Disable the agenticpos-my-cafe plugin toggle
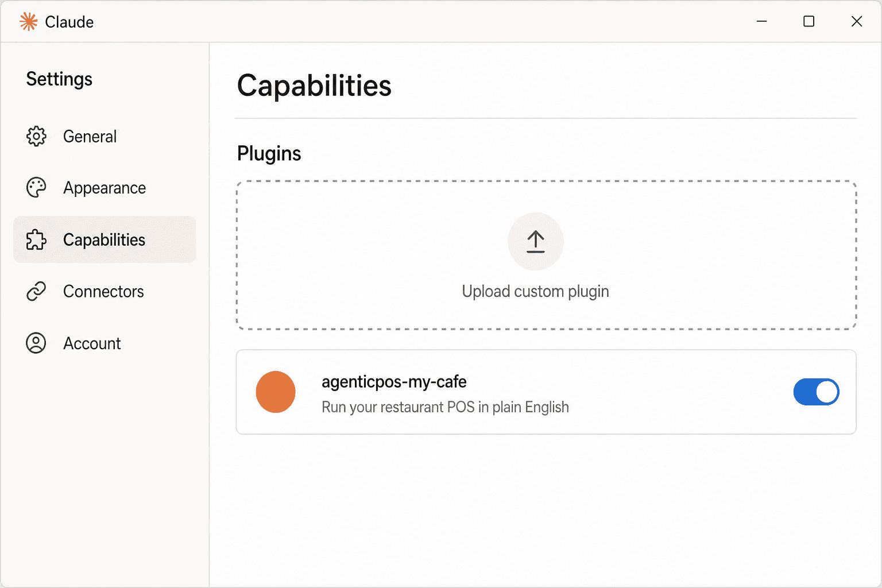The width and height of the screenshot is (882, 588). tap(816, 392)
